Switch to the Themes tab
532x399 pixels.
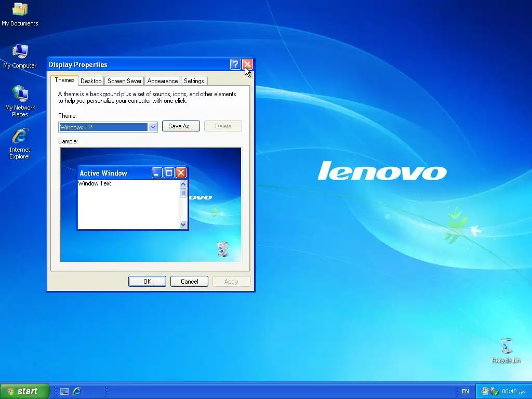(64, 80)
